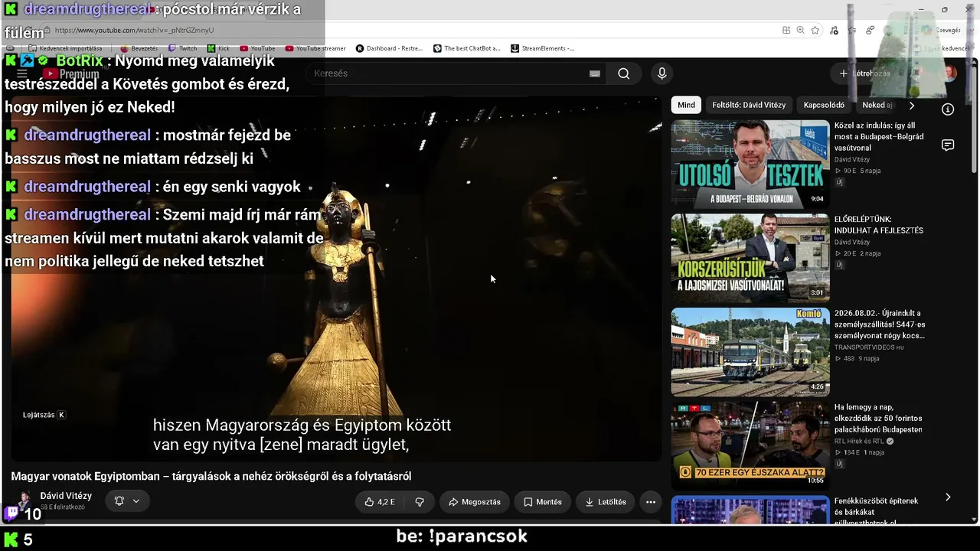This screenshot has height=551, width=980.
Task: Open the YouTube streamer bookmark
Action: [x=315, y=48]
